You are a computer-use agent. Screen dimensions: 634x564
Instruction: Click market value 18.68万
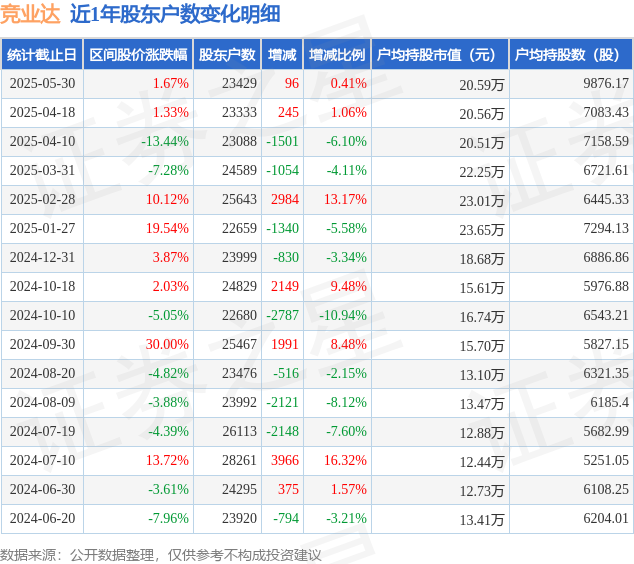point(482,259)
